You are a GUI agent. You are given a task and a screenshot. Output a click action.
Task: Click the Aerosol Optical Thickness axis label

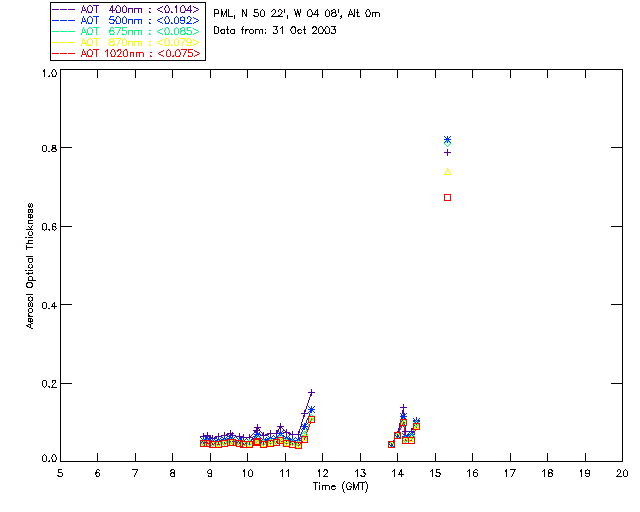(30, 266)
